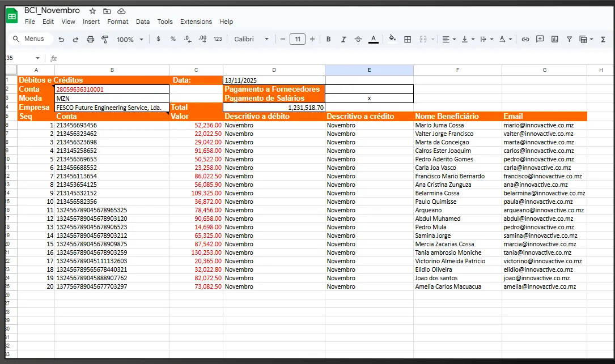Viewport: 615px width, 364px height.
Task: Open the Extensions menu
Action: (196, 22)
